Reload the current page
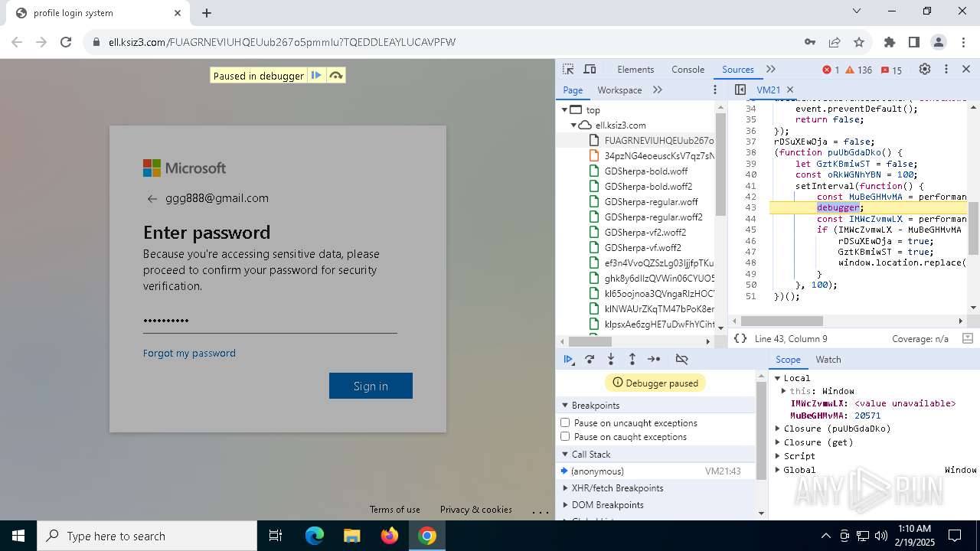The height and width of the screenshot is (551, 980). click(66, 42)
